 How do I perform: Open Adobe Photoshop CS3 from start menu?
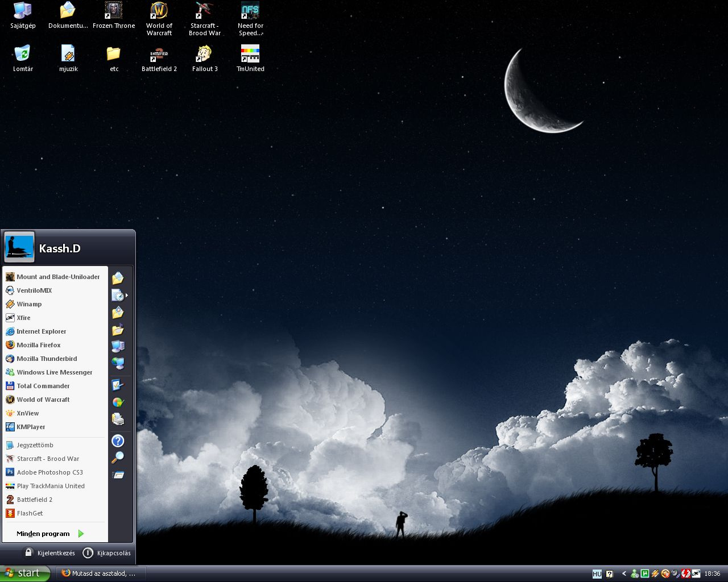click(x=55, y=472)
